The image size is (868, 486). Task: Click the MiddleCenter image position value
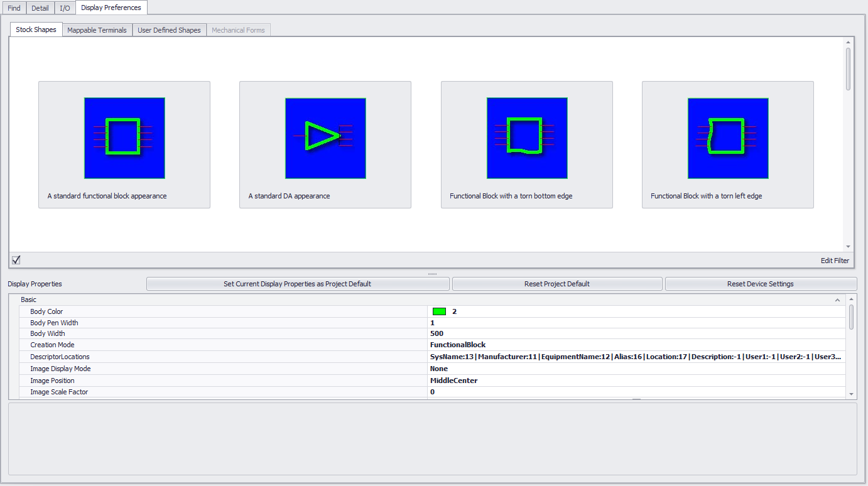click(454, 381)
